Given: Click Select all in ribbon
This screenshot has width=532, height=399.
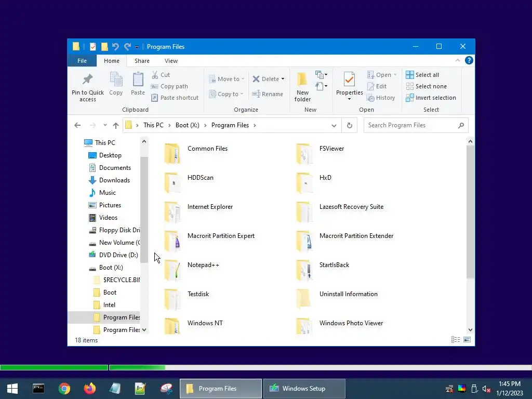Looking at the screenshot, I should (422, 75).
